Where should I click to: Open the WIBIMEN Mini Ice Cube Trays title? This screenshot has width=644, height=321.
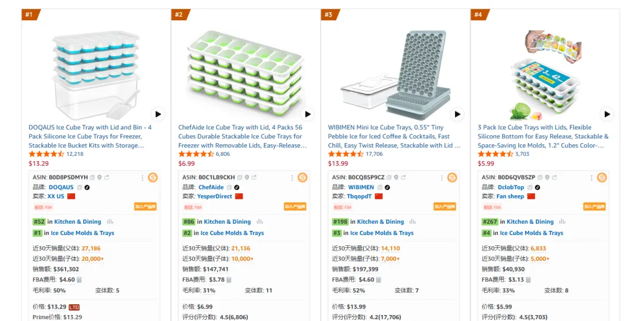tap(394, 136)
